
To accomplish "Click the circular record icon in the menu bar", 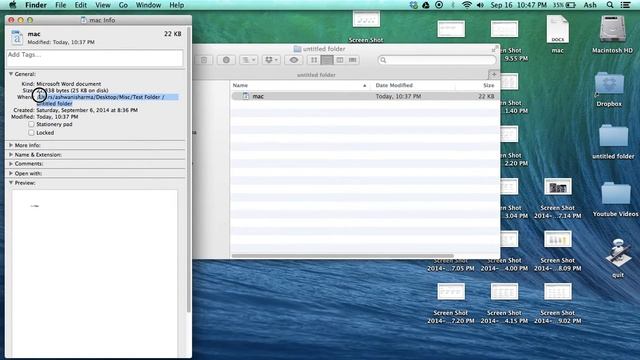I will pos(439,5).
